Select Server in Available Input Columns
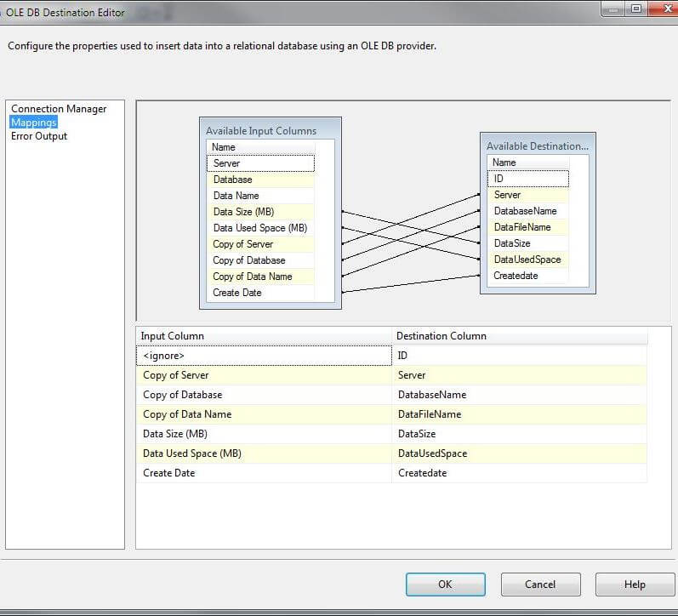The image size is (678, 616). pos(260,163)
